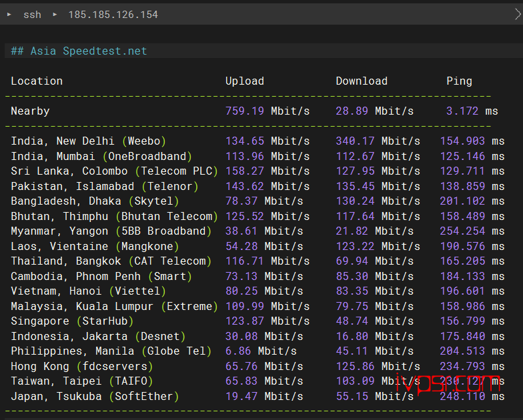Click the Ping column header

click(x=459, y=81)
